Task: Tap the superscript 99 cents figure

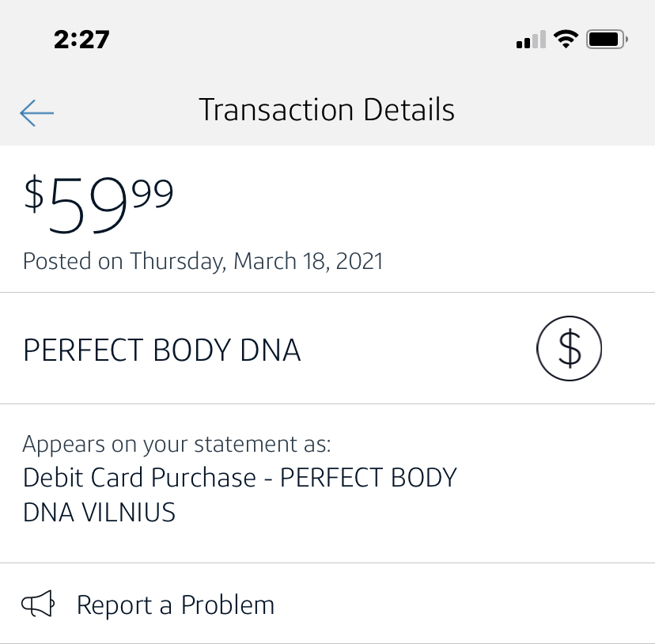Action: 153,194
